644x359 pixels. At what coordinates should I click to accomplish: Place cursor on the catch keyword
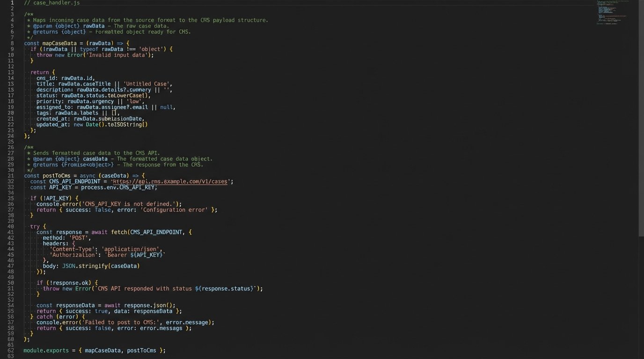(x=45, y=316)
